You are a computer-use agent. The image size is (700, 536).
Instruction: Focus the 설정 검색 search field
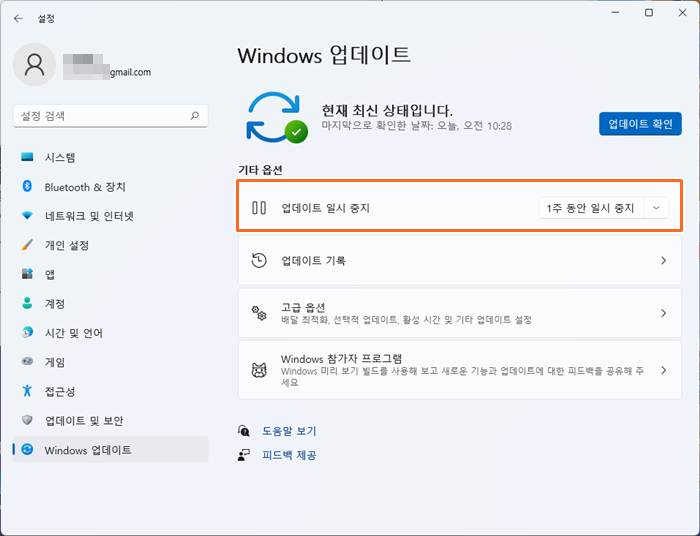(x=110, y=116)
